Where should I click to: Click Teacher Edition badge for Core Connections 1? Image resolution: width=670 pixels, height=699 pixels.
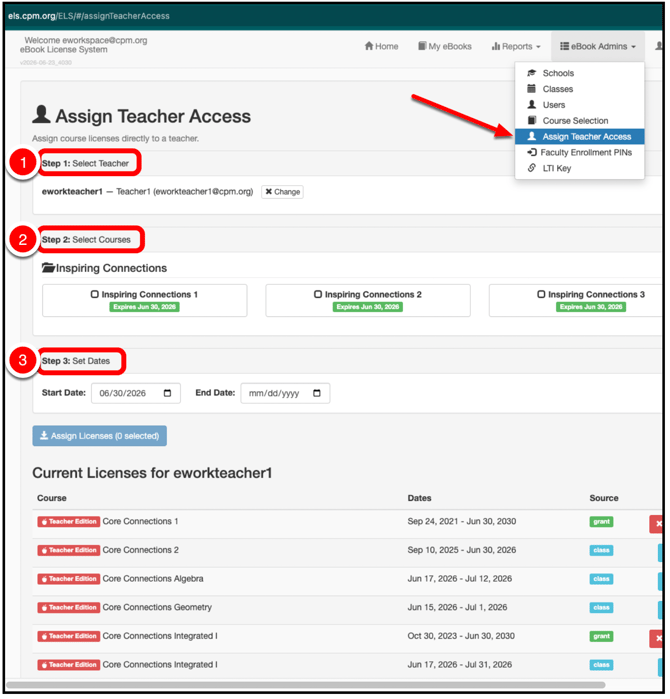pyautogui.click(x=69, y=524)
